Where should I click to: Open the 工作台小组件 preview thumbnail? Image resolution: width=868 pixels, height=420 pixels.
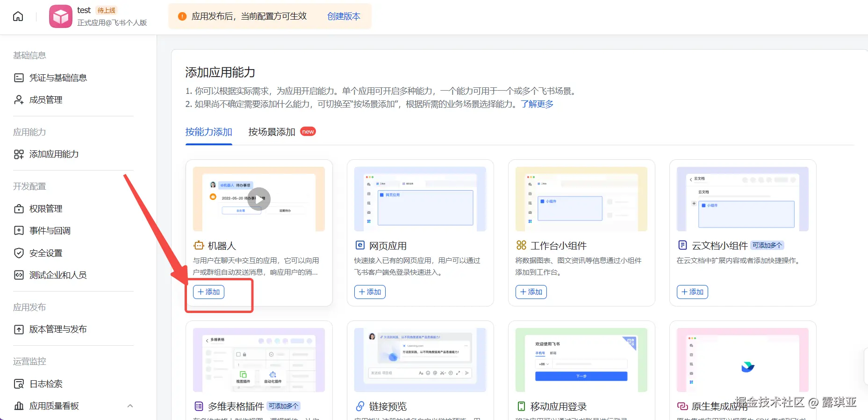point(581,199)
